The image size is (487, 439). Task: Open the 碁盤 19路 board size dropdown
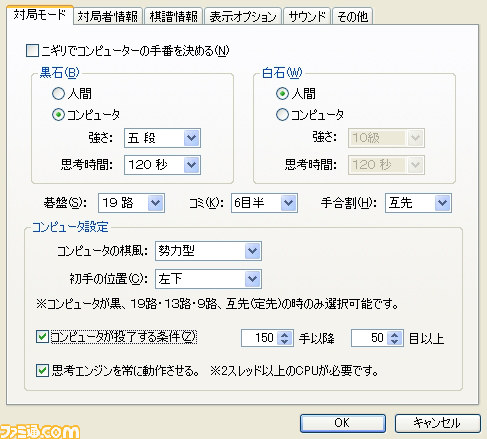[x=131, y=203]
